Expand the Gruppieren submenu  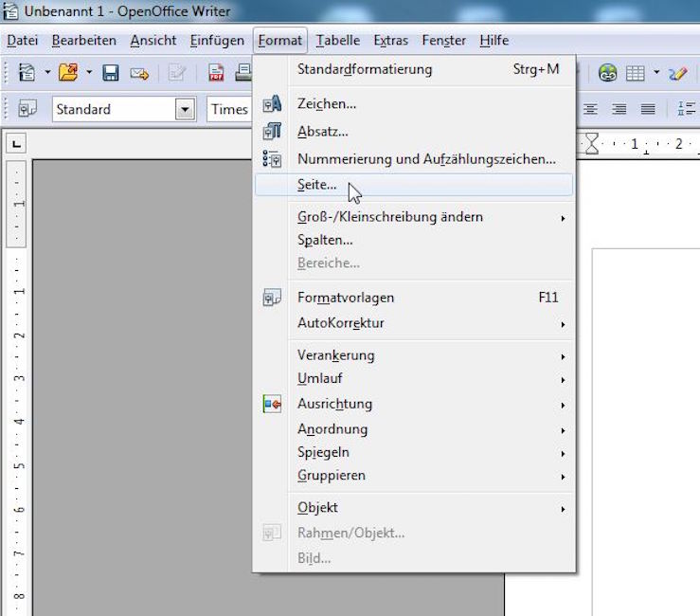[414, 476]
